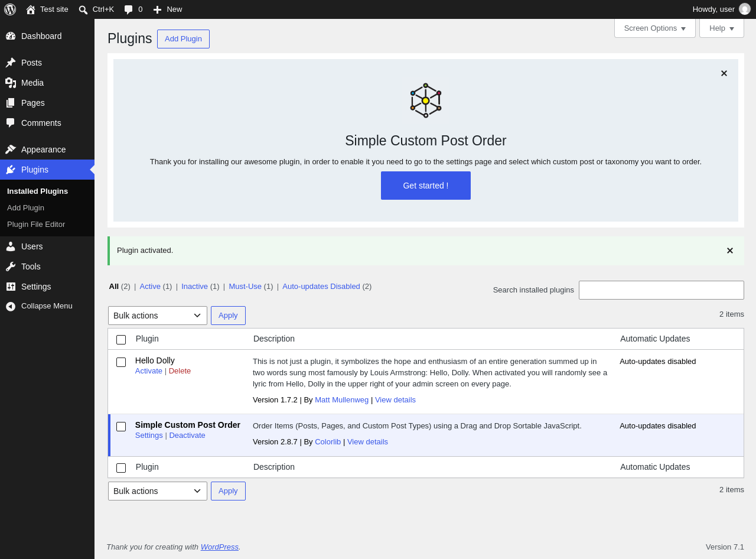Viewport: 756px width, 559px height.
Task: Check the Hello Dolly plugin checkbox
Action: pyautogui.click(x=121, y=362)
